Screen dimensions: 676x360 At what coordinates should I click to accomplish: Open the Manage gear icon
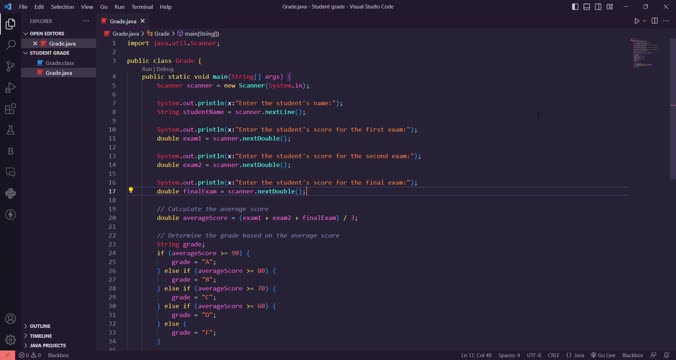pos(10,340)
